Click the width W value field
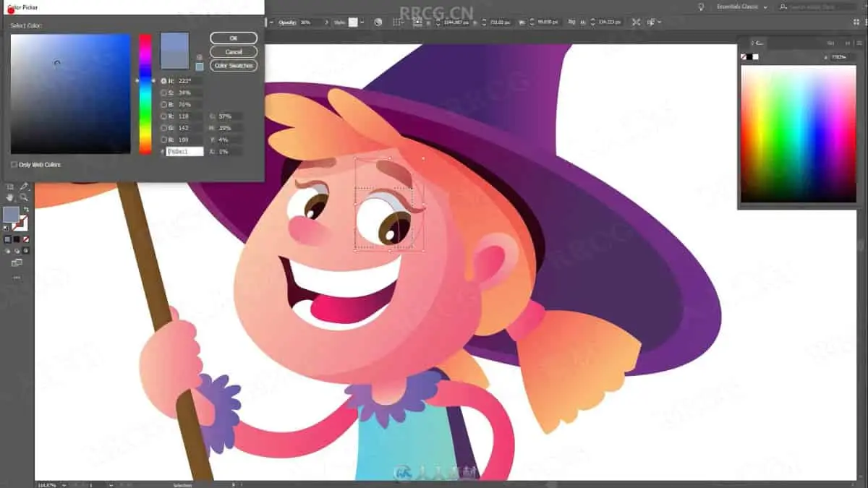This screenshot has width=868, height=488. click(x=548, y=22)
